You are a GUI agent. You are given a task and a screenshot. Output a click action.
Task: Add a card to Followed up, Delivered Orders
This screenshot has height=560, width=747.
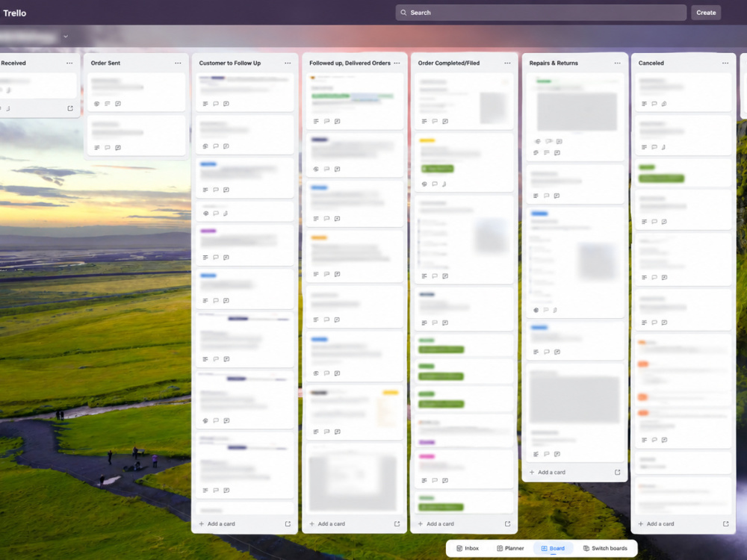tap(327, 524)
